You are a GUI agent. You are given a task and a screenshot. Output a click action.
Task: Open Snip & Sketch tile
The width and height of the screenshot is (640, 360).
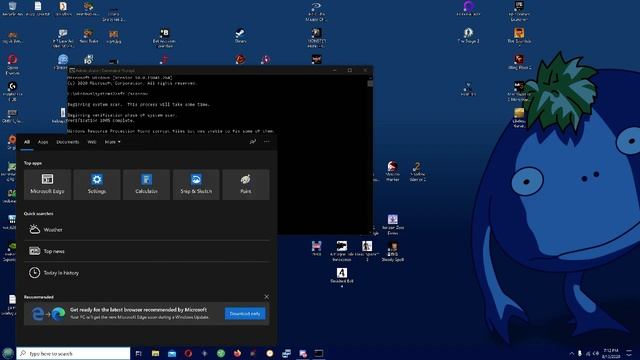pyautogui.click(x=196, y=184)
